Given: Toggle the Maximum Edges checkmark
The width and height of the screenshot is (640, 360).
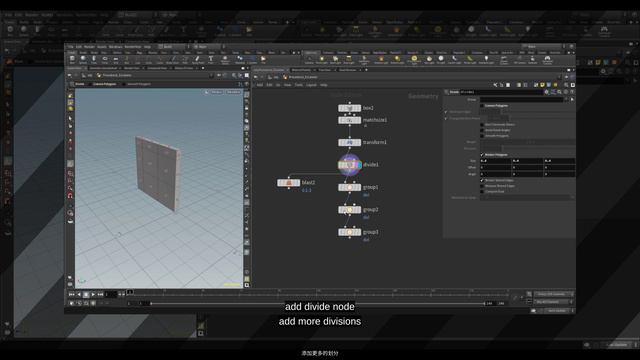Looking at the screenshot, I should tap(446, 112).
